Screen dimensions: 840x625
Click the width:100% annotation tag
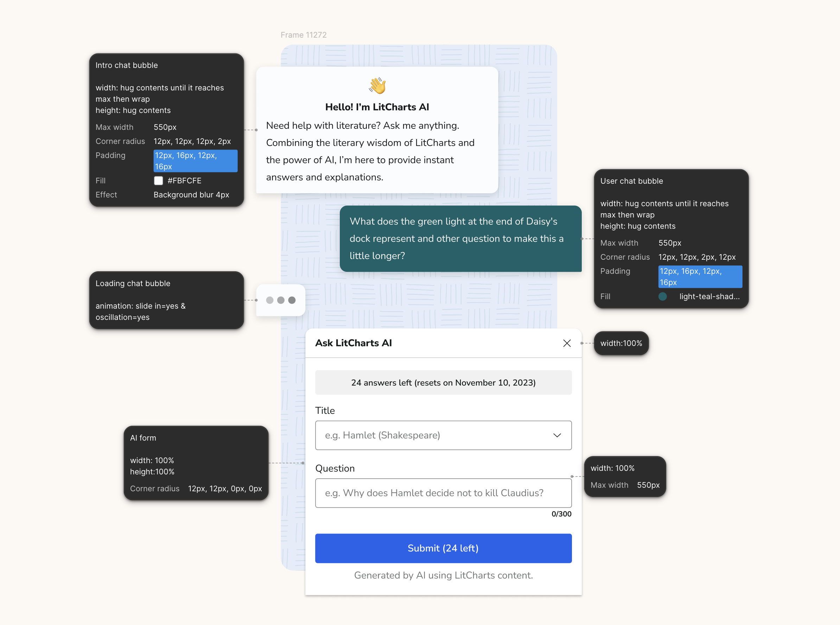[621, 343]
